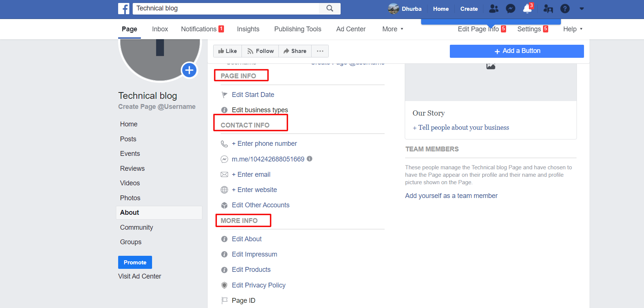644x308 pixels.
Task: Open Friend Requests icon
Action: (494, 9)
